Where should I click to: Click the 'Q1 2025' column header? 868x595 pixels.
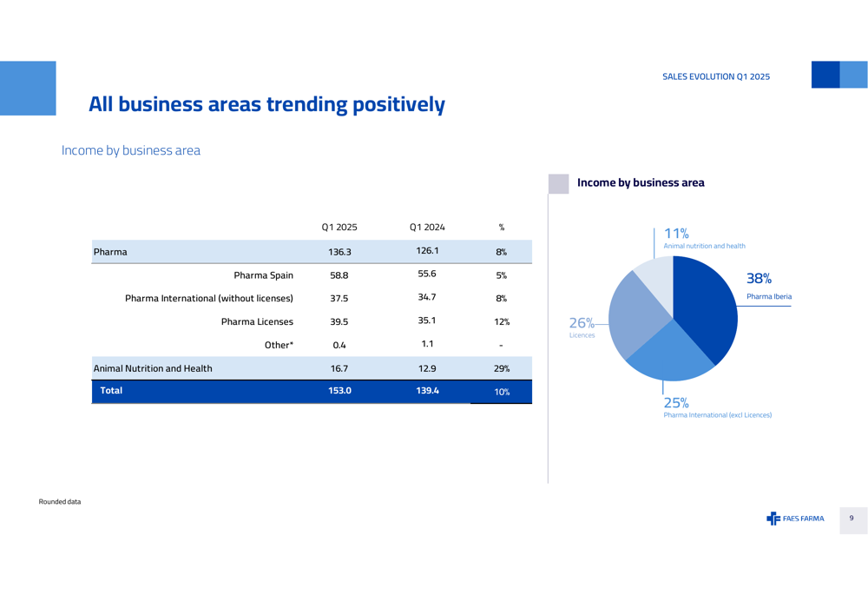point(339,227)
